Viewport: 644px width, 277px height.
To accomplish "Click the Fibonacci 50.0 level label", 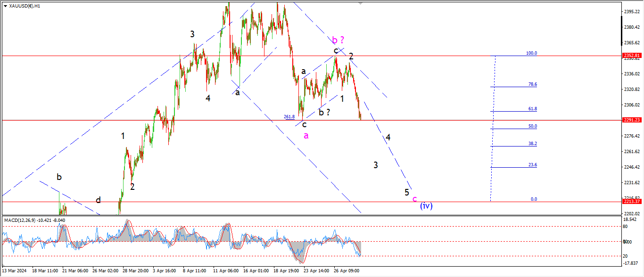I will pyautogui.click(x=533, y=126).
